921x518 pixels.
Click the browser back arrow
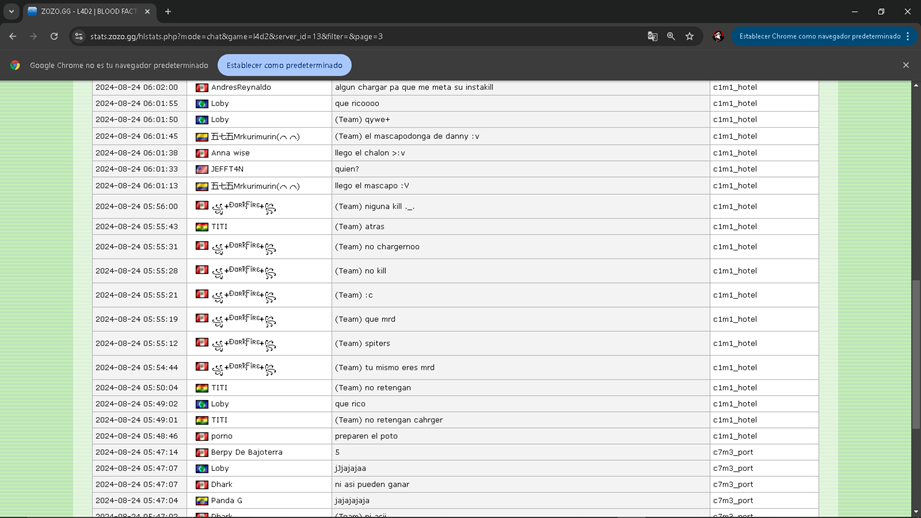pos(13,36)
